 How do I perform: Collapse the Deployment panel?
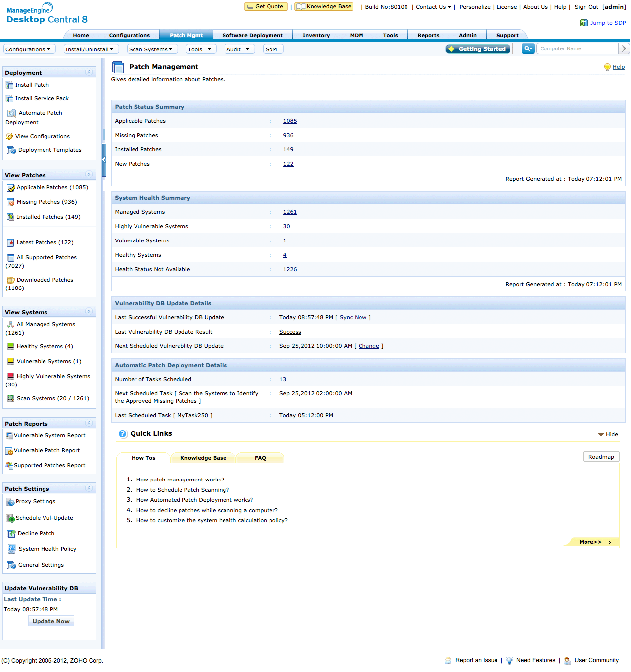pos(89,72)
